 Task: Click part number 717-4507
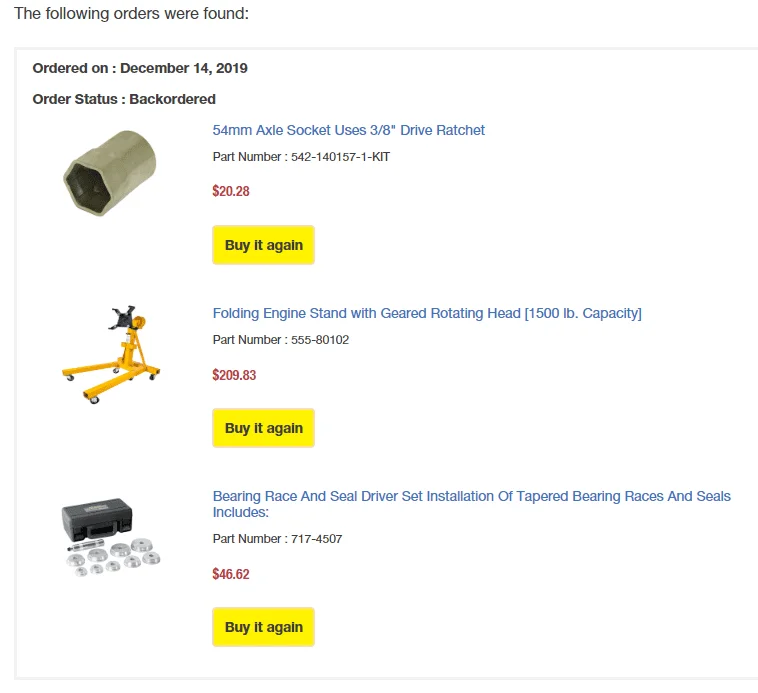pyautogui.click(x=316, y=539)
